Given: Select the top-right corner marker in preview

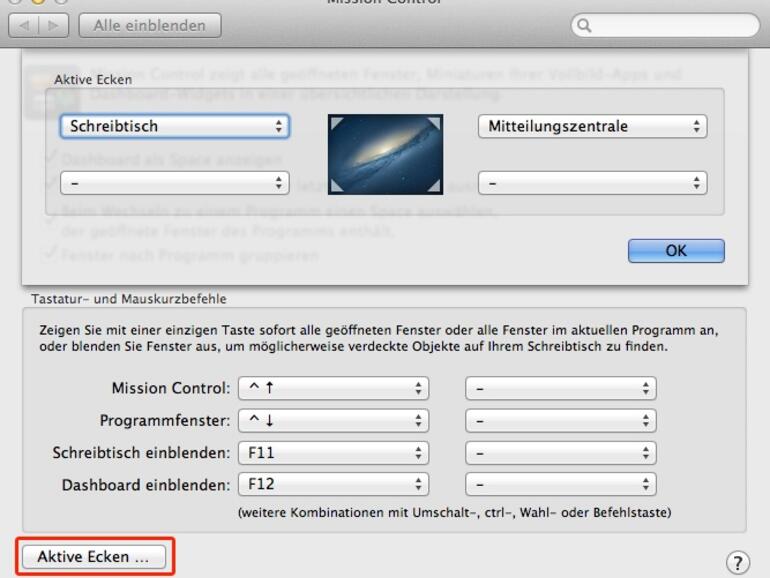Looking at the screenshot, I should (x=434, y=123).
